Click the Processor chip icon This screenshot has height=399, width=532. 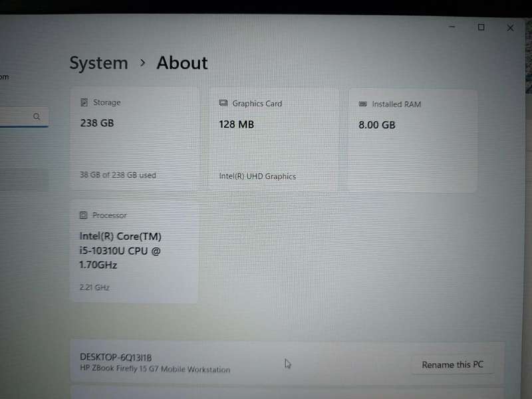pos(84,215)
